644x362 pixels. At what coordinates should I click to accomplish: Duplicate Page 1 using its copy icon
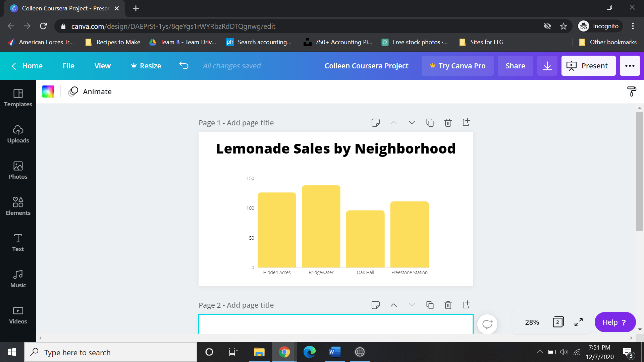430,123
